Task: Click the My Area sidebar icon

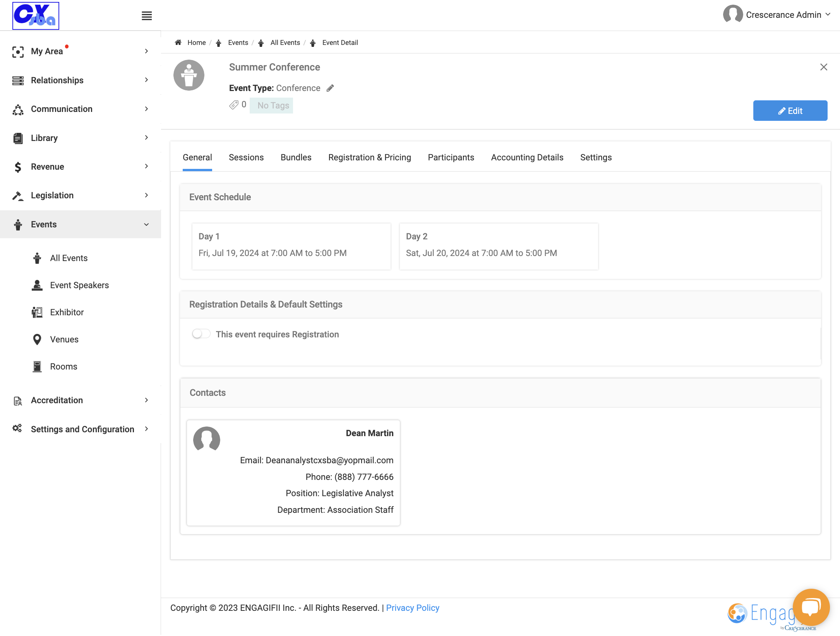Action: [x=18, y=52]
